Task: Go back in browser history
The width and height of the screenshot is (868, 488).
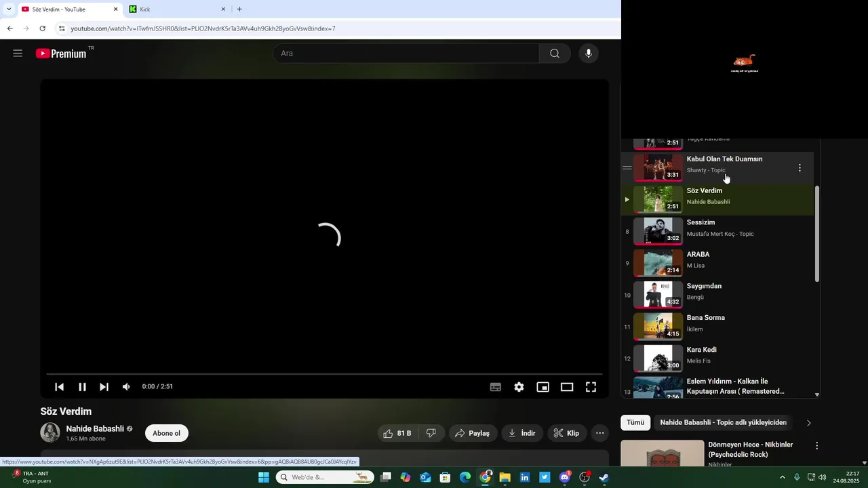Action: tap(9, 28)
